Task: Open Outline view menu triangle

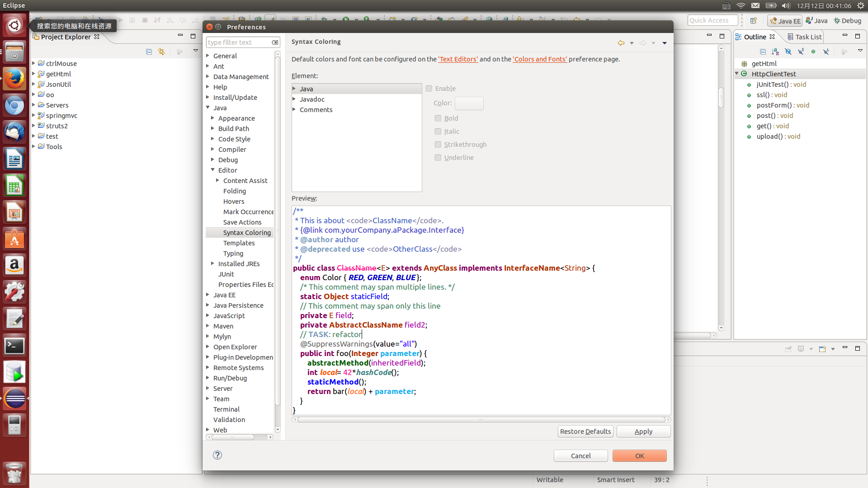Action: click(860, 51)
